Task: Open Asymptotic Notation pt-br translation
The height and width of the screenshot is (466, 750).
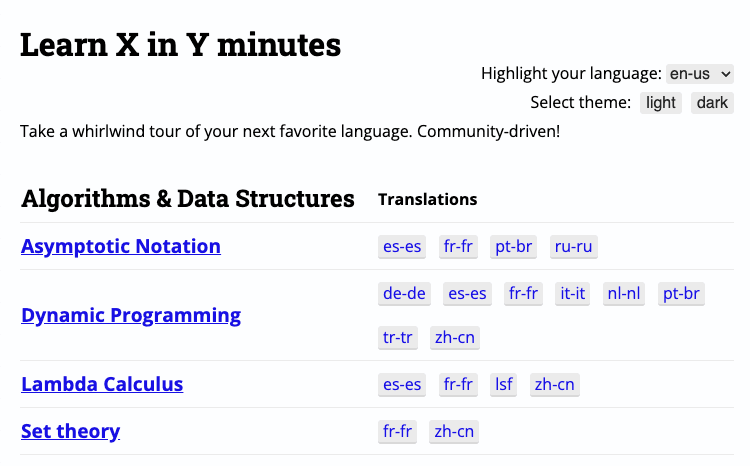Action: (515, 246)
